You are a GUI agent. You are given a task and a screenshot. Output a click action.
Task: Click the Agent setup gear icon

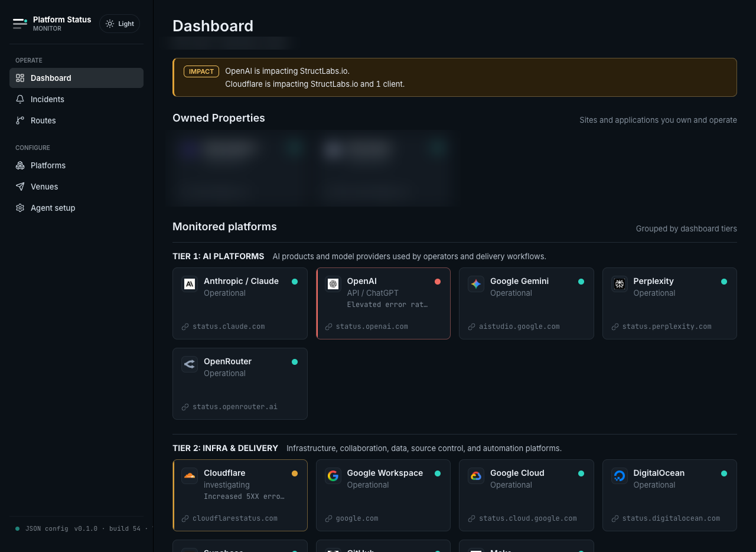tap(20, 208)
